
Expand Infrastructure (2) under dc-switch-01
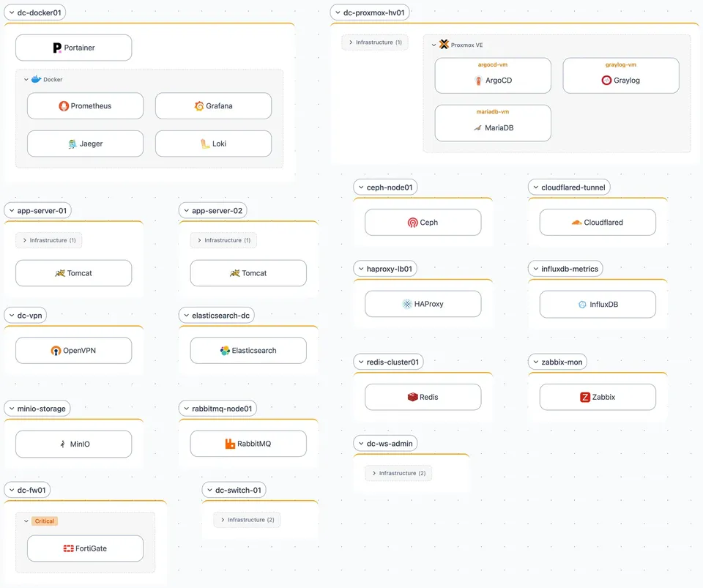pyautogui.click(x=247, y=520)
